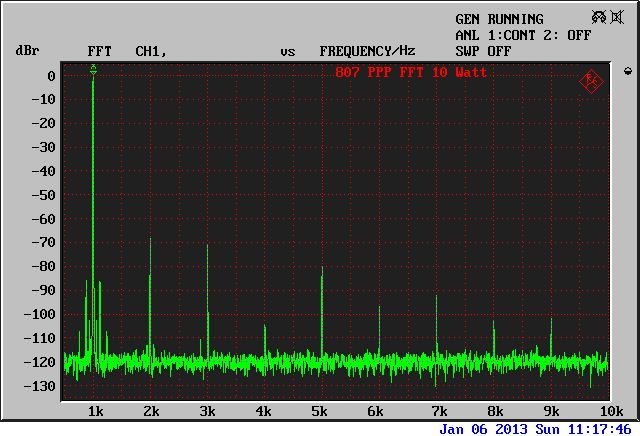The image size is (640, 436).
Task: Click the dBr unit label
Action: point(27,50)
